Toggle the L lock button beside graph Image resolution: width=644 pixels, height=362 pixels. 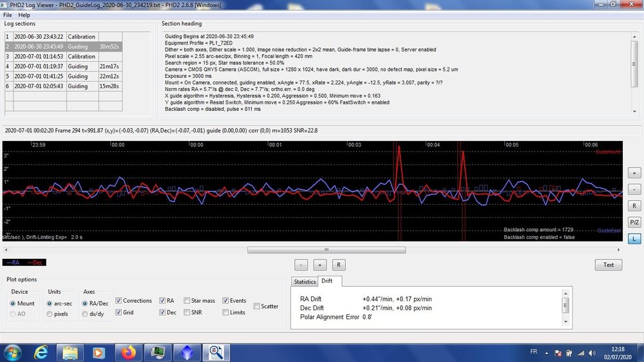(634, 239)
